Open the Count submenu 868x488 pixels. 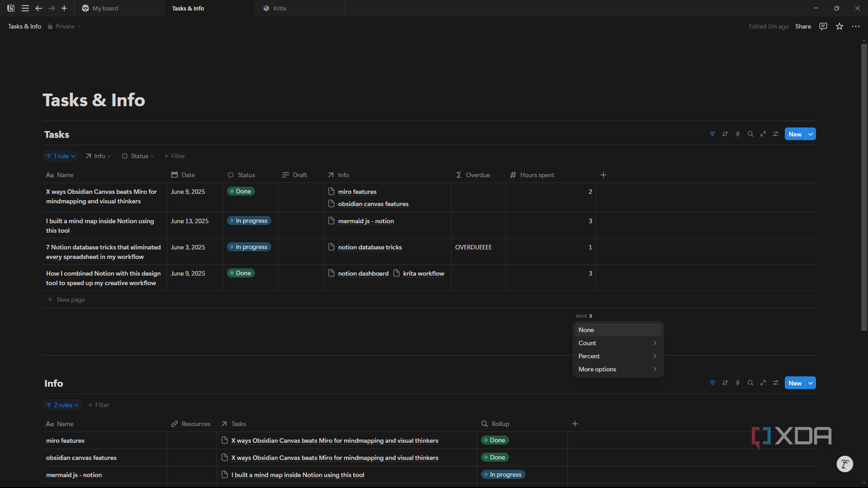618,343
